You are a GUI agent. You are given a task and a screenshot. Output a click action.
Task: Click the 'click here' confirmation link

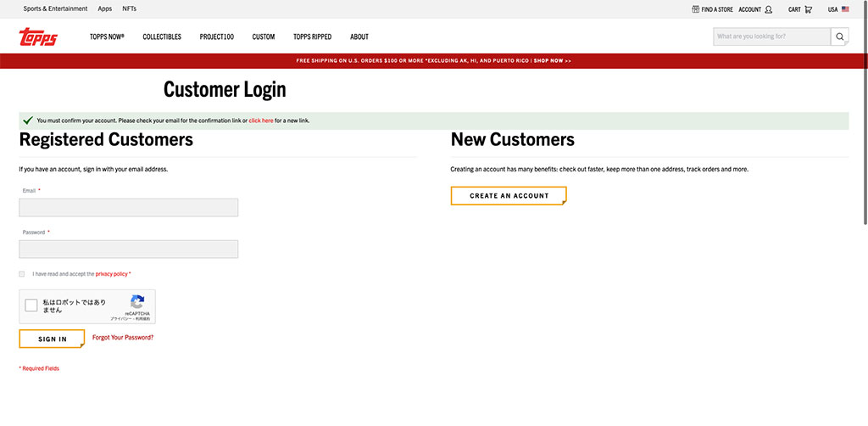point(261,121)
